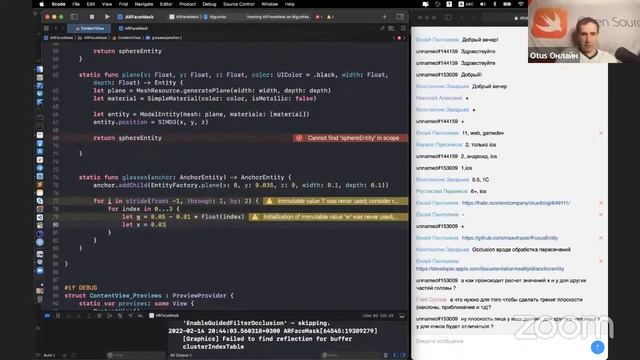Image resolution: width=640 pixels, height=360 pixels.
Task: Click the Wi-Fi icon in menu bar
Action: (521, 4)
